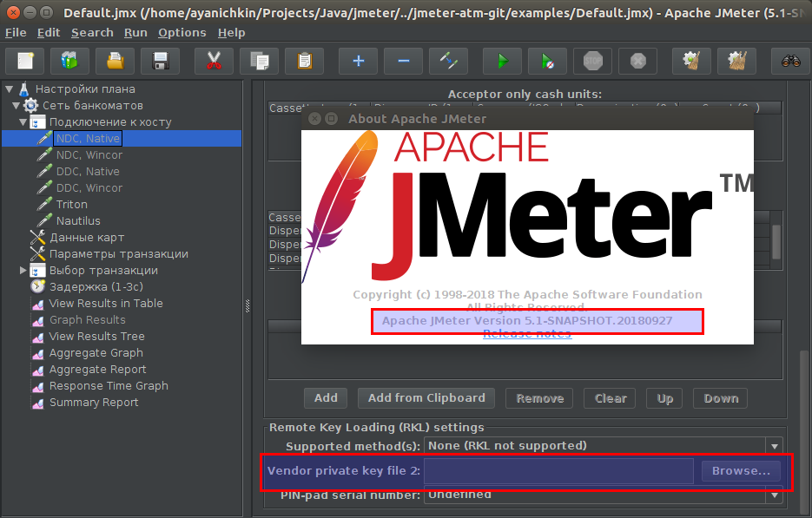812x518 pixels.
Task: Open the Help menu
Action: point(231,33)
